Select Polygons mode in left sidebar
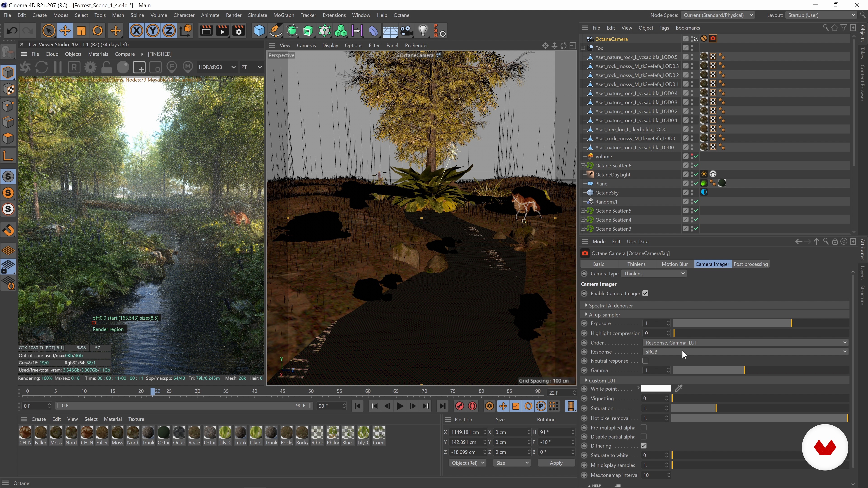The image size is (868, 488). [8, 138]
